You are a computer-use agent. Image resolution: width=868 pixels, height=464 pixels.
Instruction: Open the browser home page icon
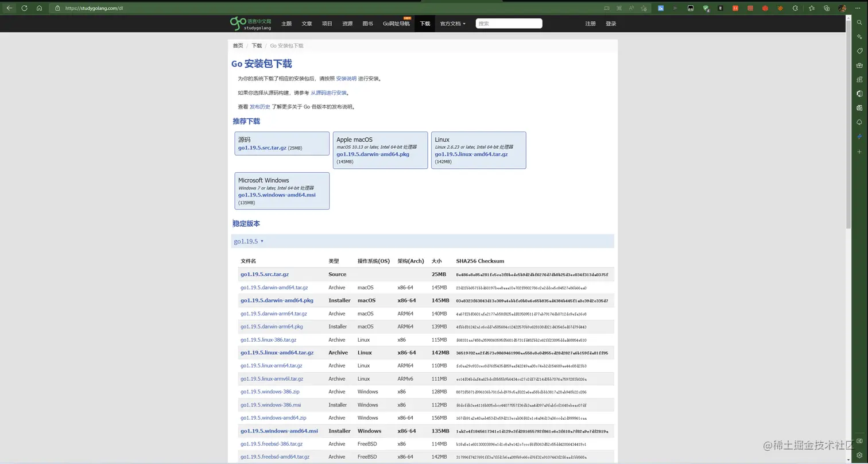pos(39,8)
